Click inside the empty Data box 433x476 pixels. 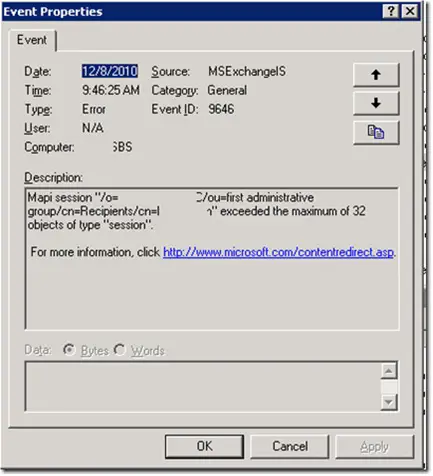(x=203, y=387)
